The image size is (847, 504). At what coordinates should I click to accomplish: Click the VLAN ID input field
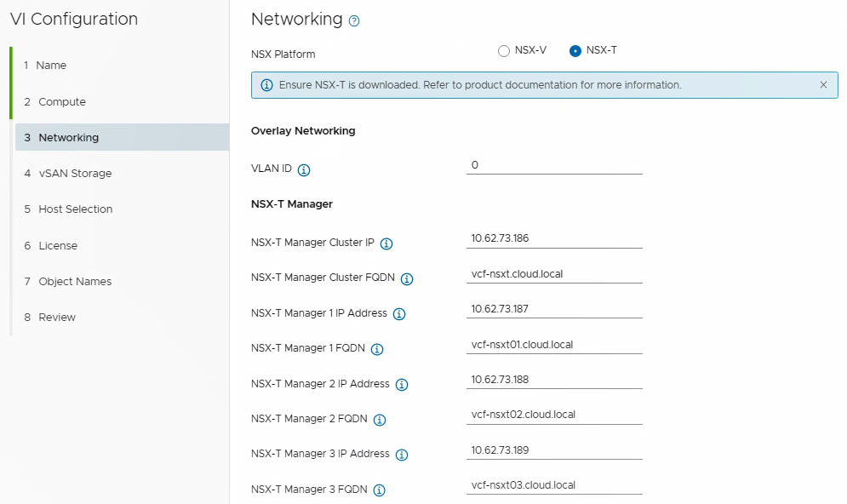pos(553,165)
